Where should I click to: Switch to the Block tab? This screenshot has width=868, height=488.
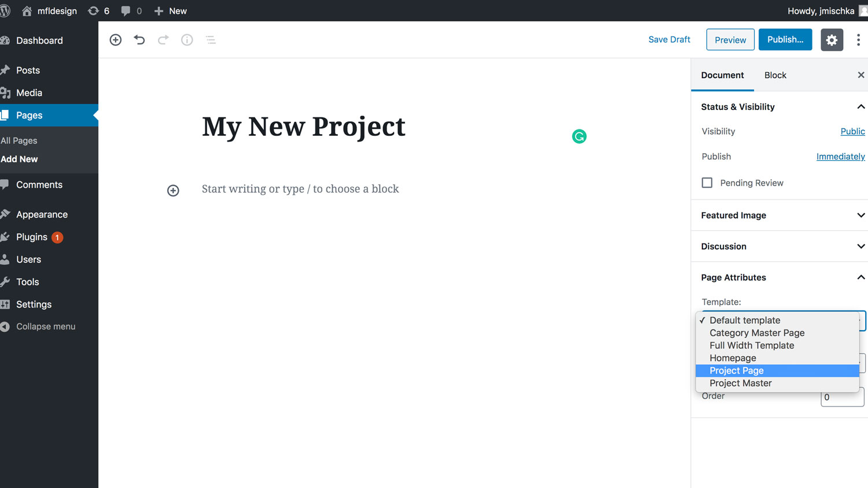click(x=775, y=75)
